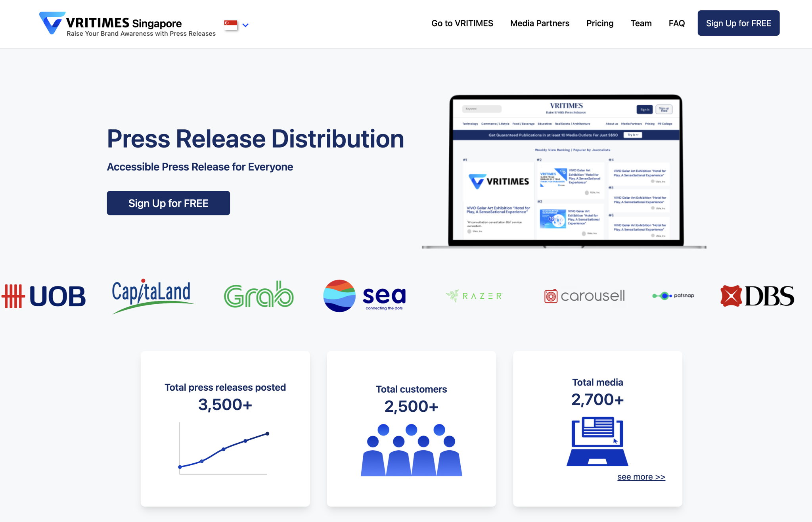Image resolution: width=812 pixels, height=522 pixels.
Task: Click the Sea connecting the dots logo
Action: pyautogui.click(x=365, y=296)
